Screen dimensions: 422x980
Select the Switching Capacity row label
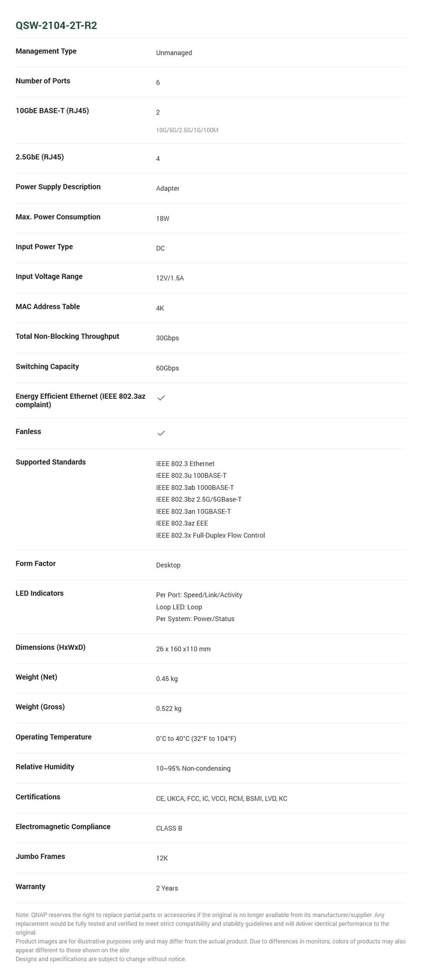tap(47, 366)
